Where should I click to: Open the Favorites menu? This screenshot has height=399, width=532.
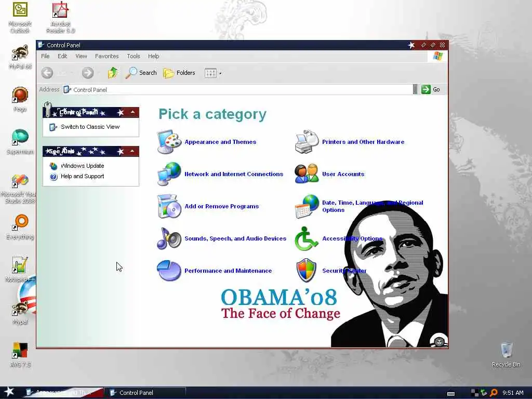tap(107, 56)
